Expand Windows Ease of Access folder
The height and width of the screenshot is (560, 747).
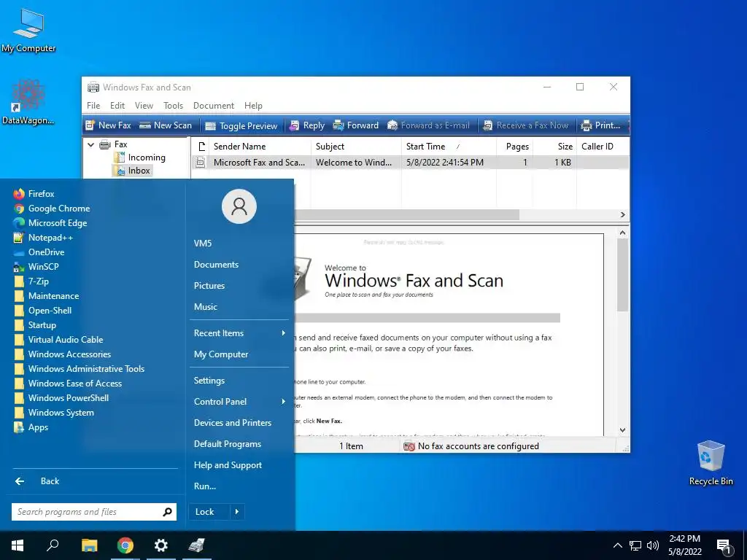coord(68,384)
